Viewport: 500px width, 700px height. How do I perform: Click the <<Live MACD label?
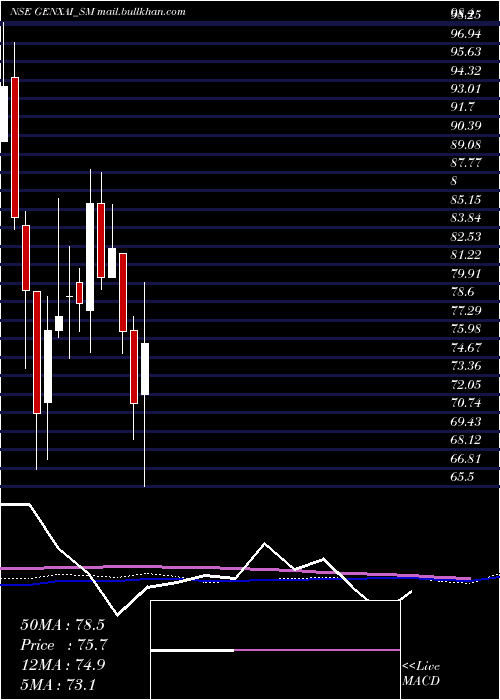click(421, 674)
